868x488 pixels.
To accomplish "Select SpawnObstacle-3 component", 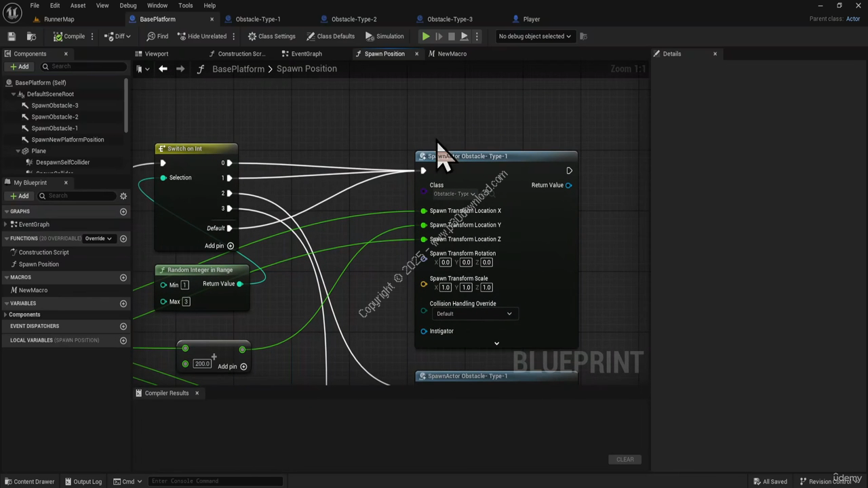I will tap(54, 105).
